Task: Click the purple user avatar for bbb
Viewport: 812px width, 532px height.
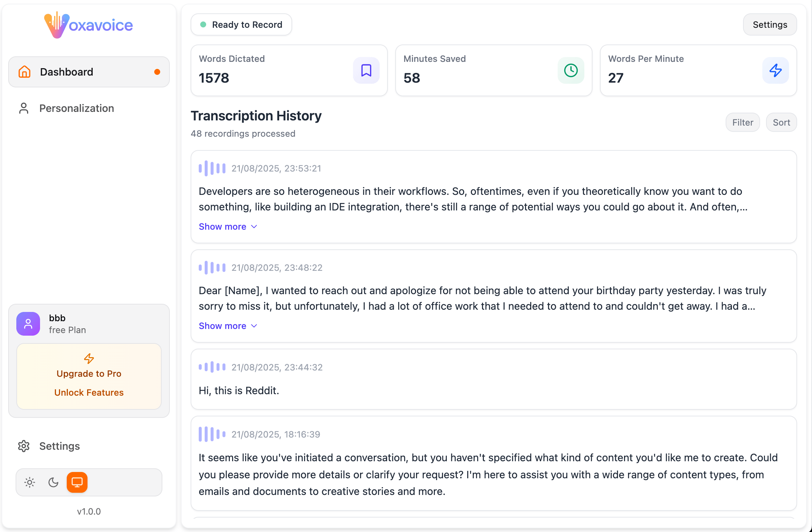Action: point(28,324)
